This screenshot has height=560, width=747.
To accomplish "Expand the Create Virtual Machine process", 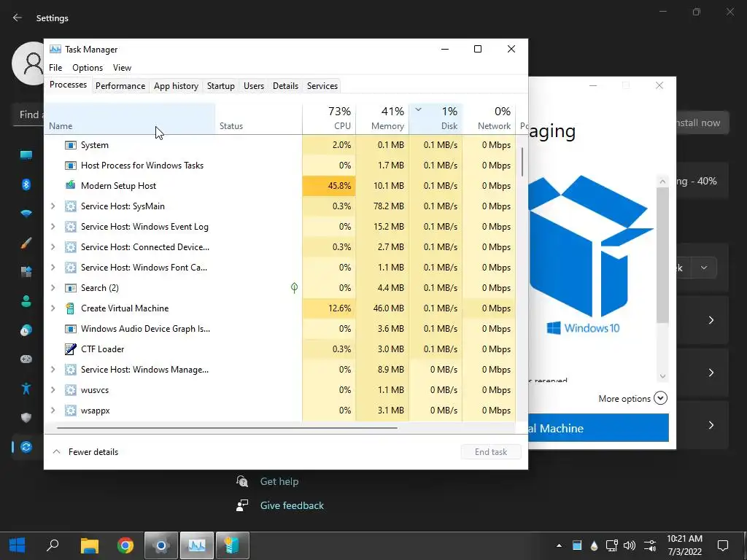I will pos(53,308).
